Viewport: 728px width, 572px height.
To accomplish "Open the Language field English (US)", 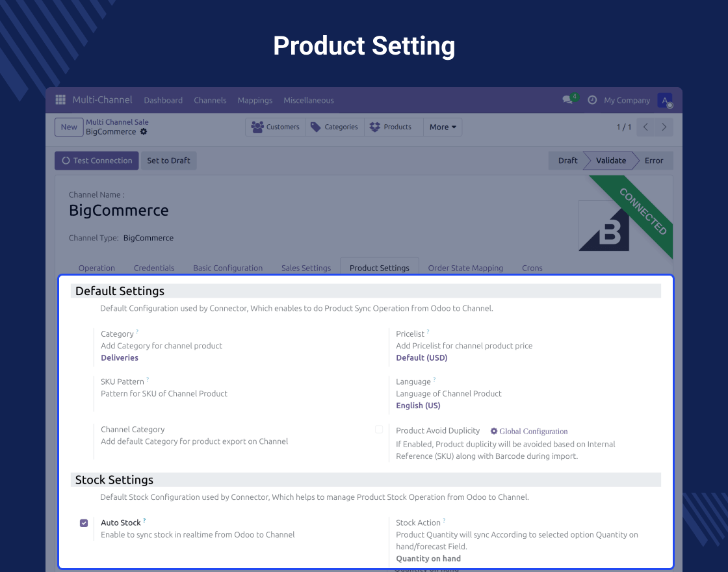I will (x=418, y=406).
